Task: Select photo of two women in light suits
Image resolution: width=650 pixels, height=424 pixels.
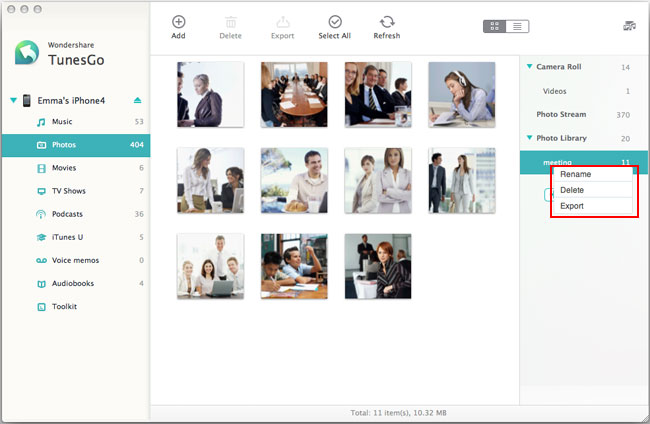Action: pyautogui.click(x=378, y=180)
